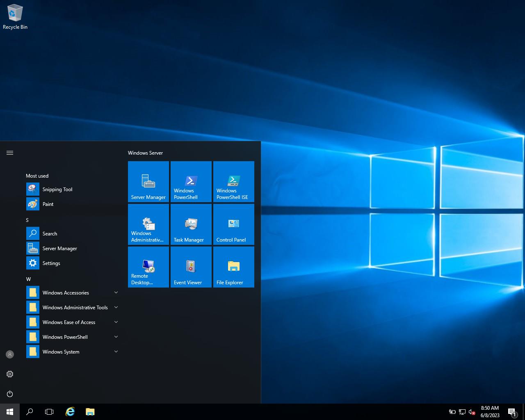Open the Task Manager tile
The width and height of the screenshot is (525, 420).
coord(191,224)
